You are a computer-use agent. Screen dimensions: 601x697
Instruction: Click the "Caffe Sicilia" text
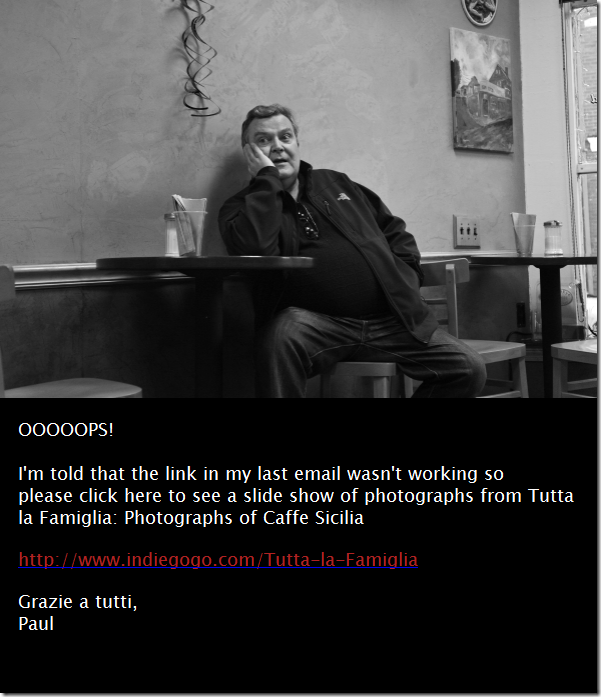pyautogui.click(x=313, y=517)
